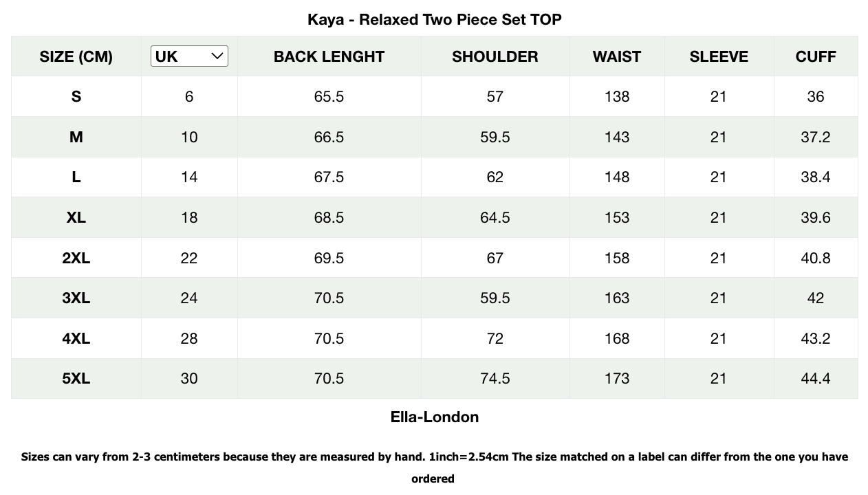The image size is (868, 495).
Task: Select the 2XL size row label
Action: (x=76, y=258)
